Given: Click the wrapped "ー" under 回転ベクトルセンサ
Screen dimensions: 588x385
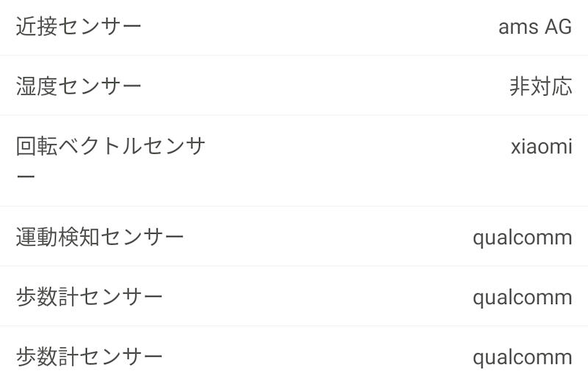Looking at the screenshot, I should pos(26,178).
